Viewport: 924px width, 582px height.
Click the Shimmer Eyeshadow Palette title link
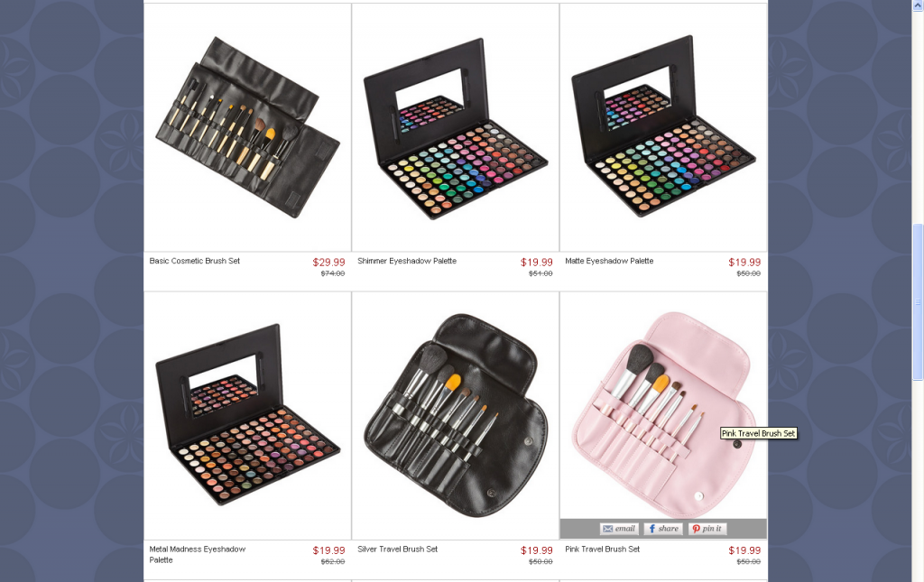click(x=407, y=261)
